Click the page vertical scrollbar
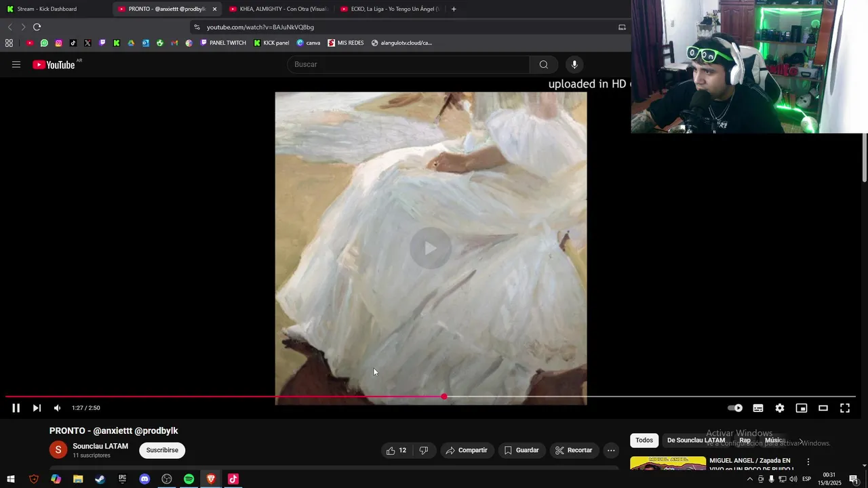 point(865,158)
